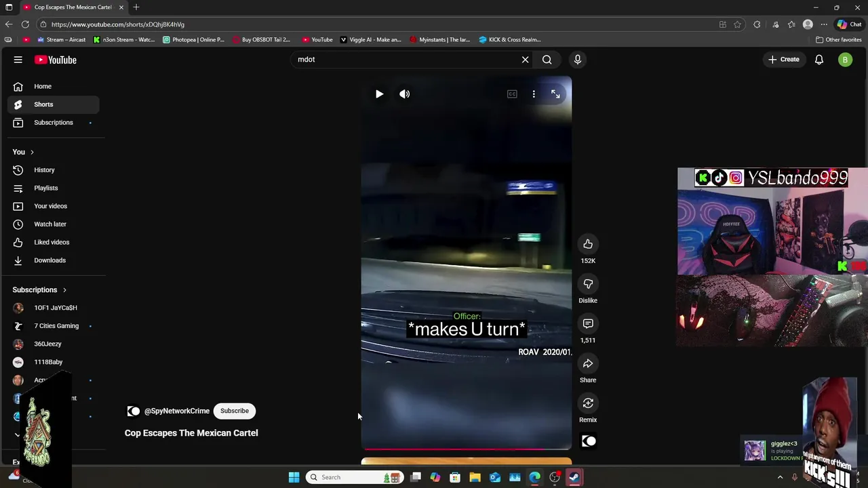Viewport: 868px width, 488px height.
Task: Show more subscriptions with the down chevron
Action: (x=18, y=434)
